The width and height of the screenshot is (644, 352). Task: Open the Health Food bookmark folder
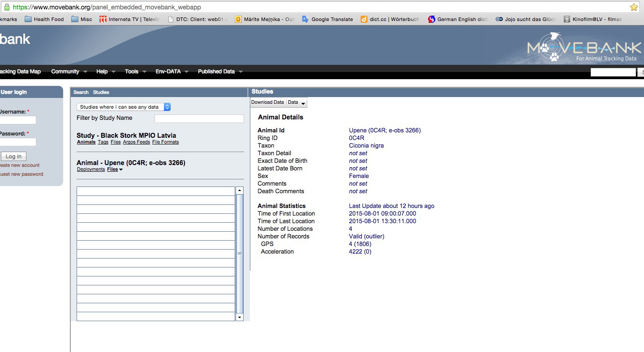click(x=44, y=19)
